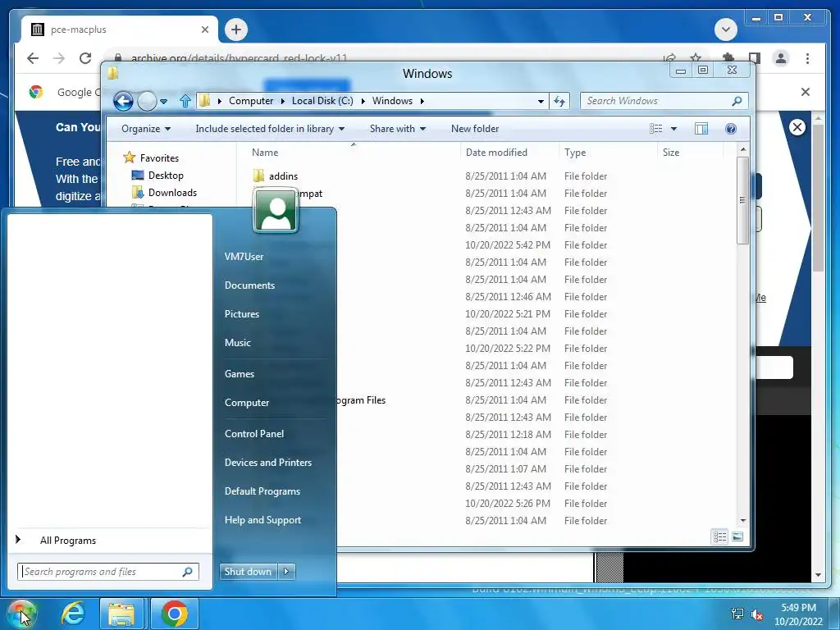Image resolution: width=840 pixels, height=630 pixels.
Task: Expand the arrow after Windows breadcrumb
Action: tap(422, 101)
